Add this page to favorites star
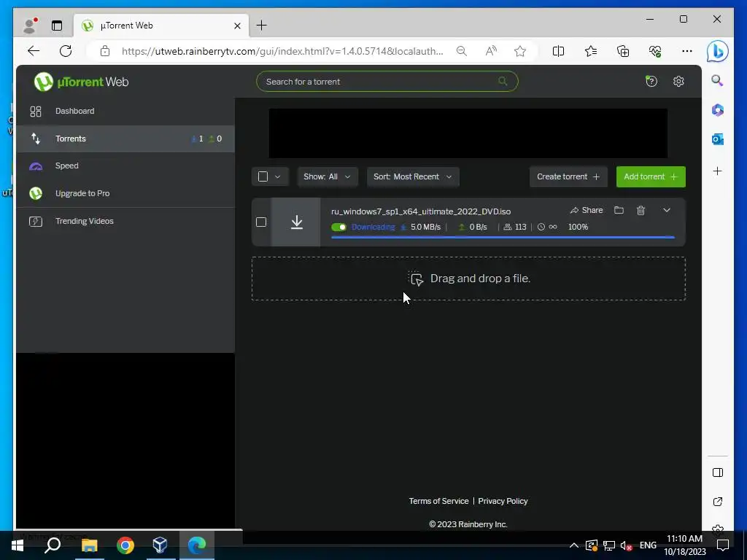 pyautogui.click(x=519, y=51)
